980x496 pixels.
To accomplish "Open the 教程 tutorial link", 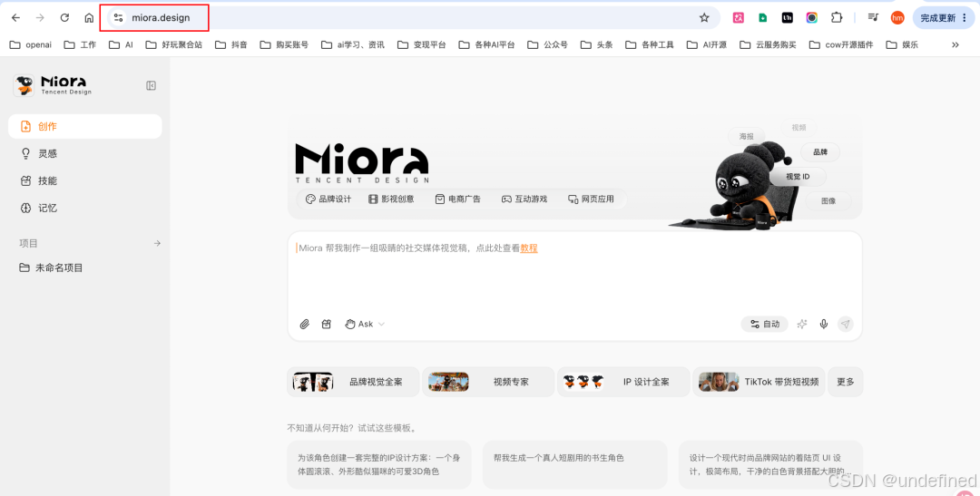I will (529, 248).
